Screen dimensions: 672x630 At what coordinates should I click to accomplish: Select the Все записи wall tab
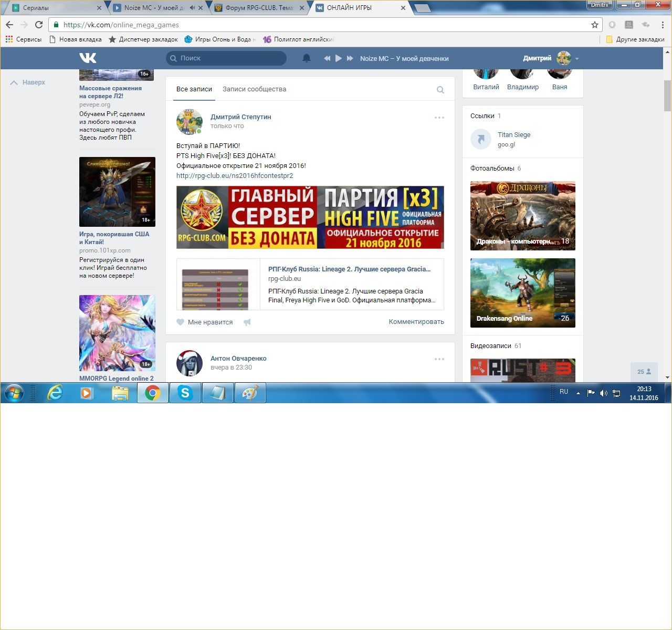[x=194, y=89]
